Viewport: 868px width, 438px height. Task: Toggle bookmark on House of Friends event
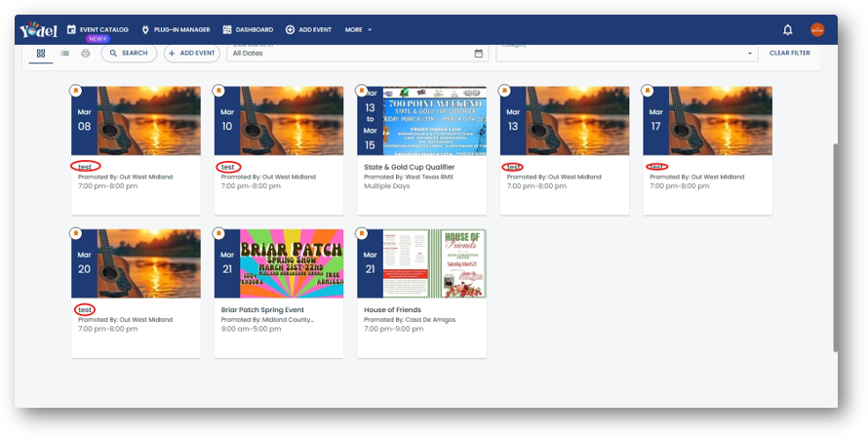pyautogui.click(x=362, y=234)
